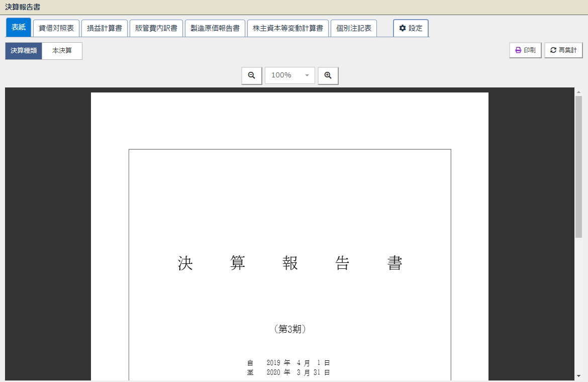The width and height of the screenshot is (588, 382).
Task: Click the vertical scrollbar thumb
Action: (x=578, y=166)
